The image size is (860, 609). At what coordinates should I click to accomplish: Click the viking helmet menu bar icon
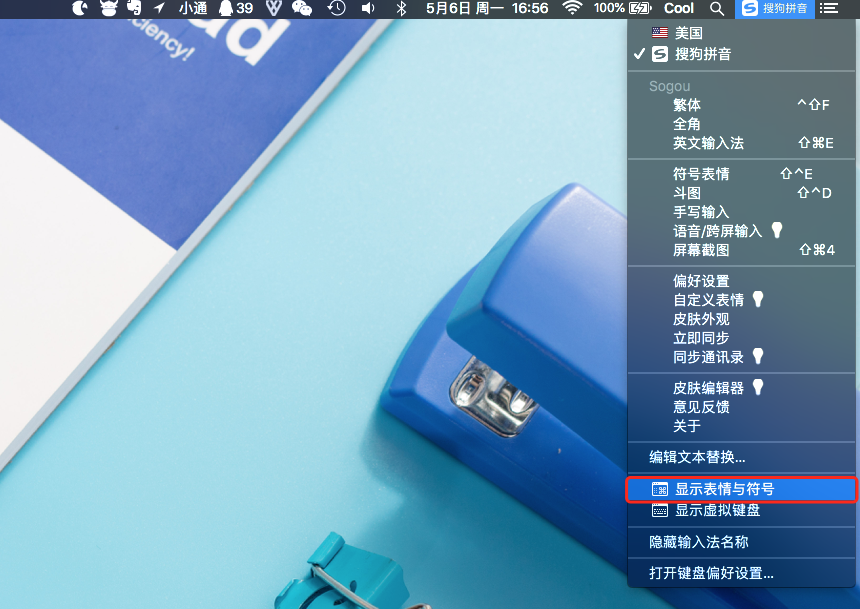coord(109,8)
